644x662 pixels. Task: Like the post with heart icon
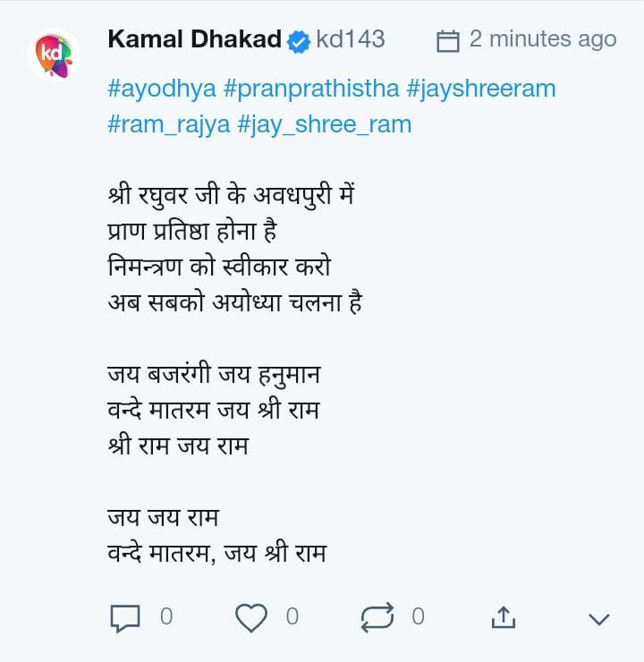coord(251,616)
